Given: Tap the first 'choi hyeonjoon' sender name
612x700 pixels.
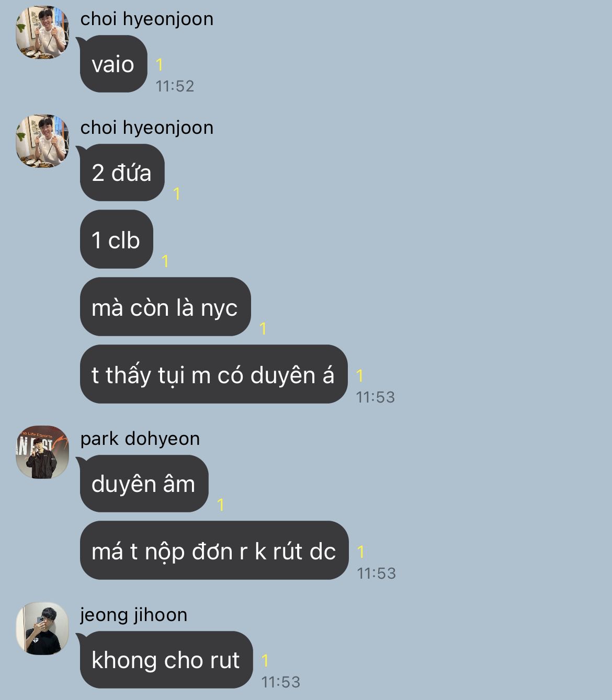Looking at the screenshot, I should (x=147, y=19).
